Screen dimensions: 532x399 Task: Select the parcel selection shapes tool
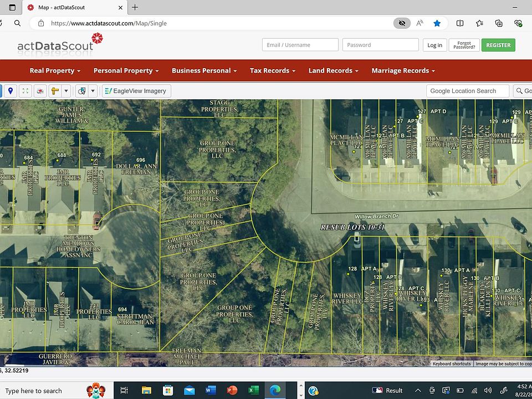tap(82, 91)
